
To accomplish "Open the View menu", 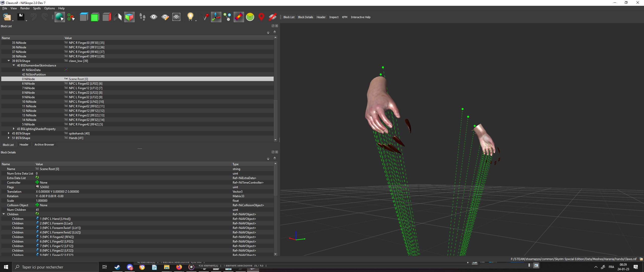I will [x=14, y=8].
